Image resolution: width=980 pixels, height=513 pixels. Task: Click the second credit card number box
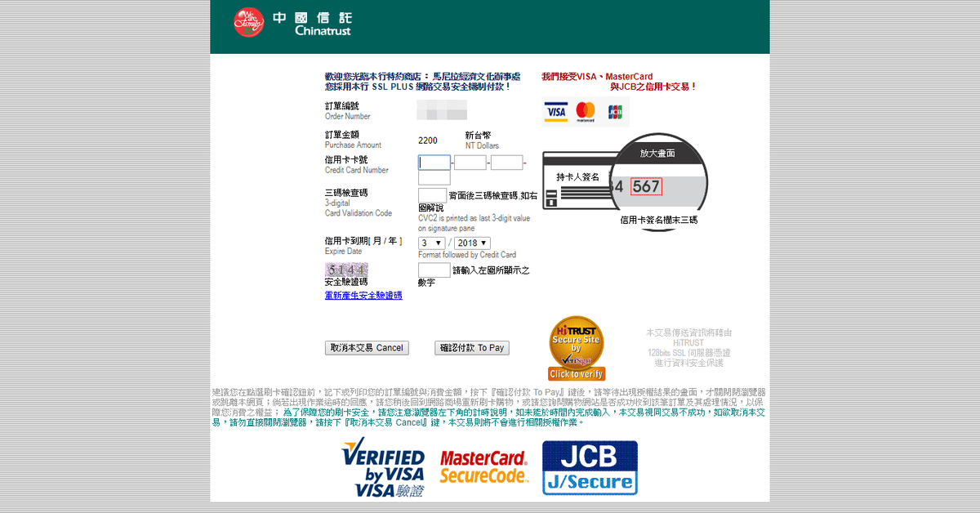coord(470,163)
